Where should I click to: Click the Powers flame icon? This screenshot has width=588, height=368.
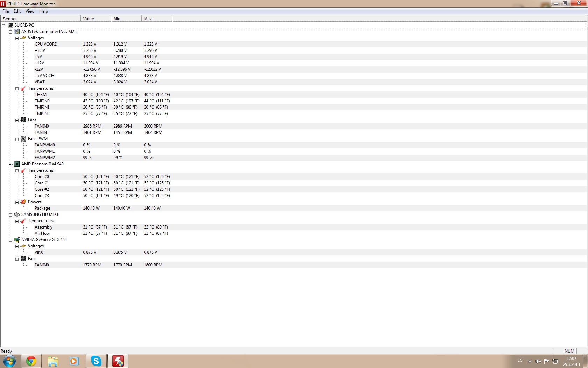click(x=23, y=202)
